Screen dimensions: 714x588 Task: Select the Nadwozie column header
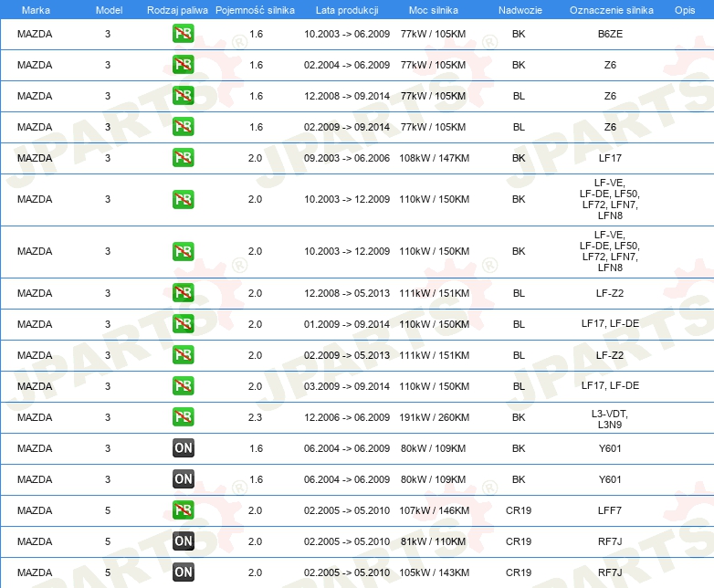click(x=519, y=9)
